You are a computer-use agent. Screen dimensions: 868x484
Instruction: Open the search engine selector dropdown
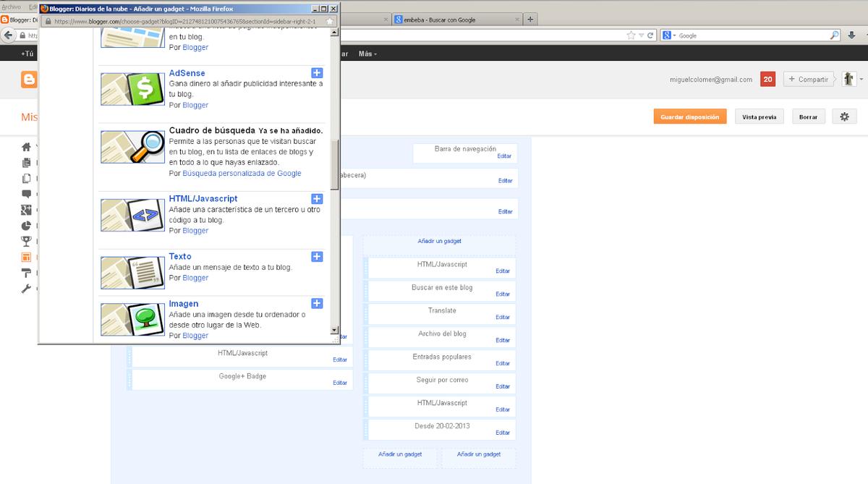tap(668, 35)
